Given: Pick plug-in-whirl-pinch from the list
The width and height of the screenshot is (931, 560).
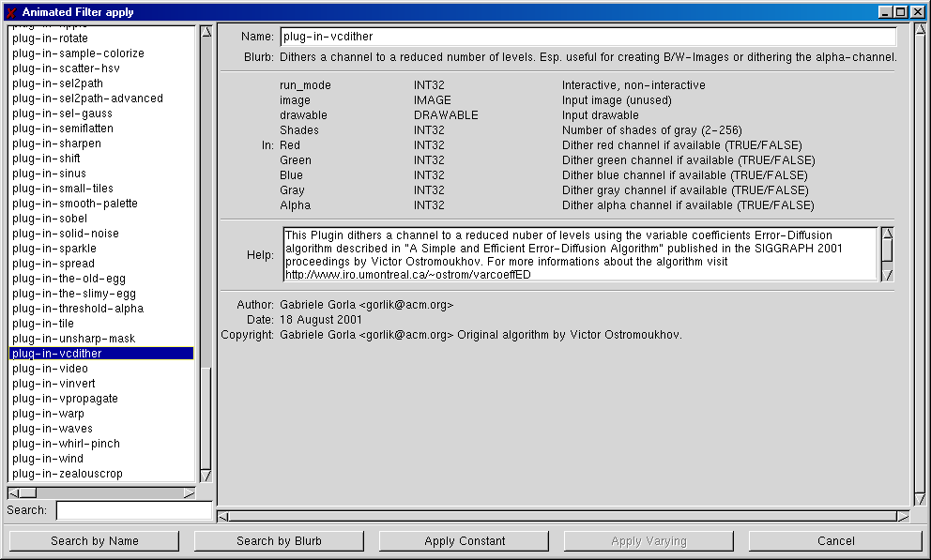Looking at the screenshot, I should [67, 444].
